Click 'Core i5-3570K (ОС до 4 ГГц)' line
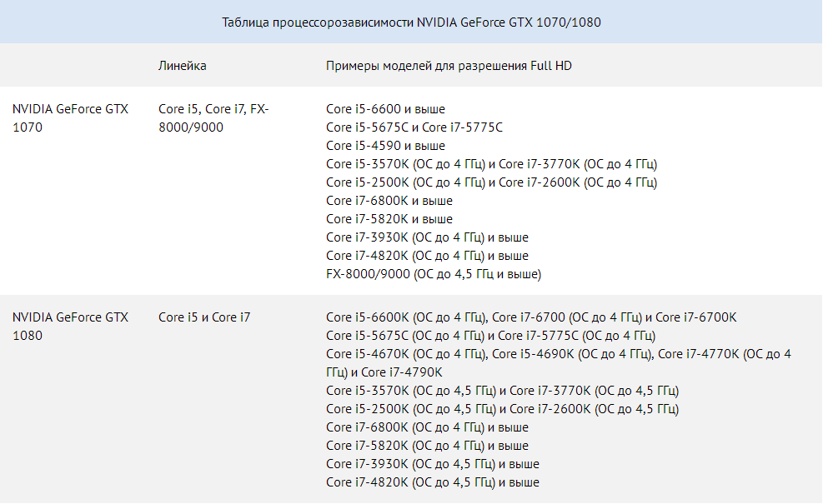This screenshot has width=823, height=504. 491,164
